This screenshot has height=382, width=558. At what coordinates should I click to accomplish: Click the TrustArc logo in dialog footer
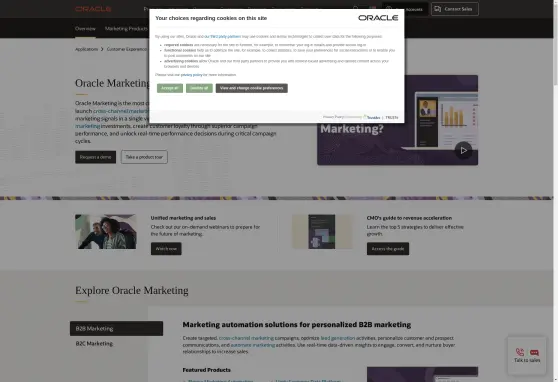tap(372, 117)
